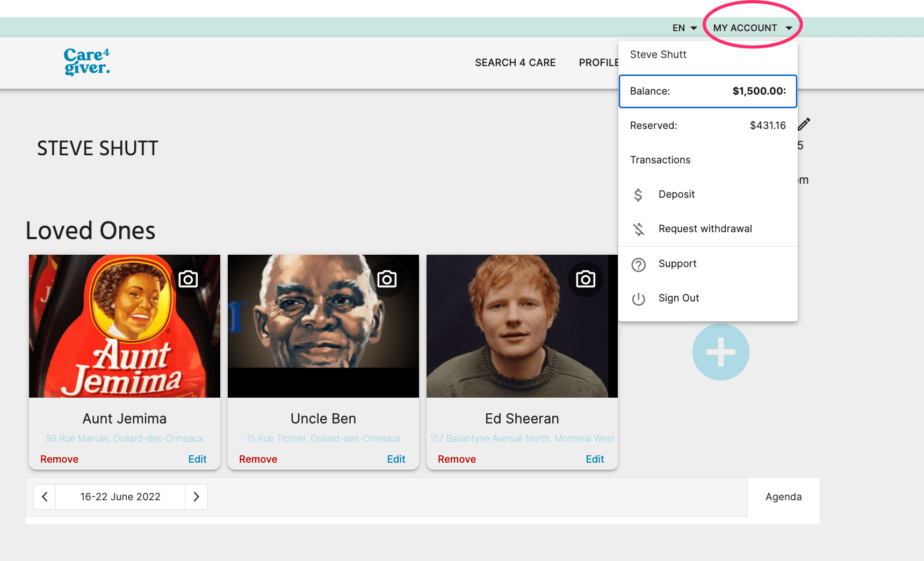Viewport: 924px width, 561px height.
Task: Click the question mark Support icon
Action: click(x=638, y=264)
